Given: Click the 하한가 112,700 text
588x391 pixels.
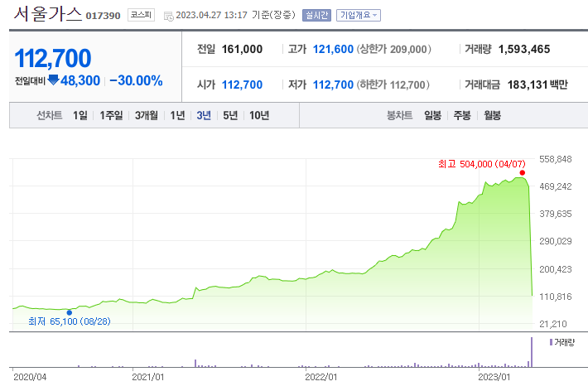Looking at the screenshot, I should [x=393, y=84].
